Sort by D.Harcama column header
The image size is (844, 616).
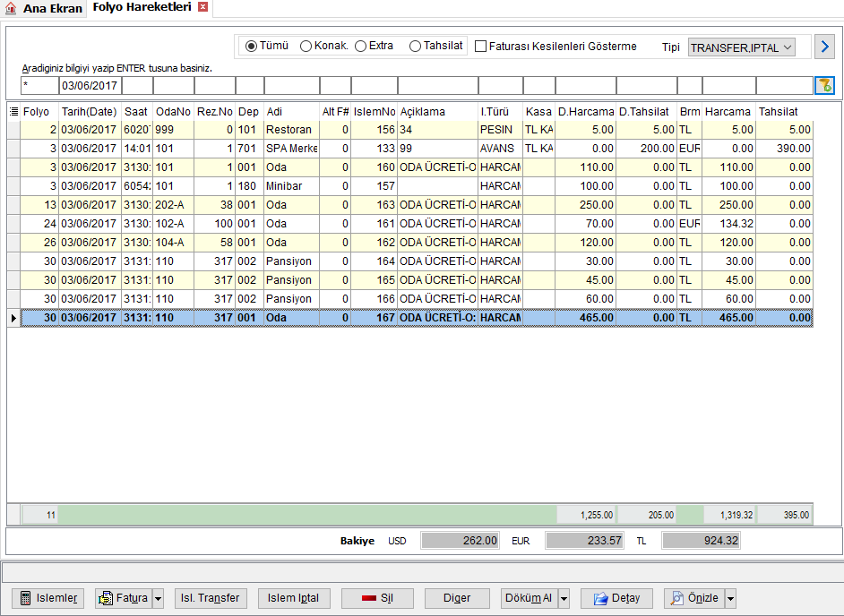point(586,111)
